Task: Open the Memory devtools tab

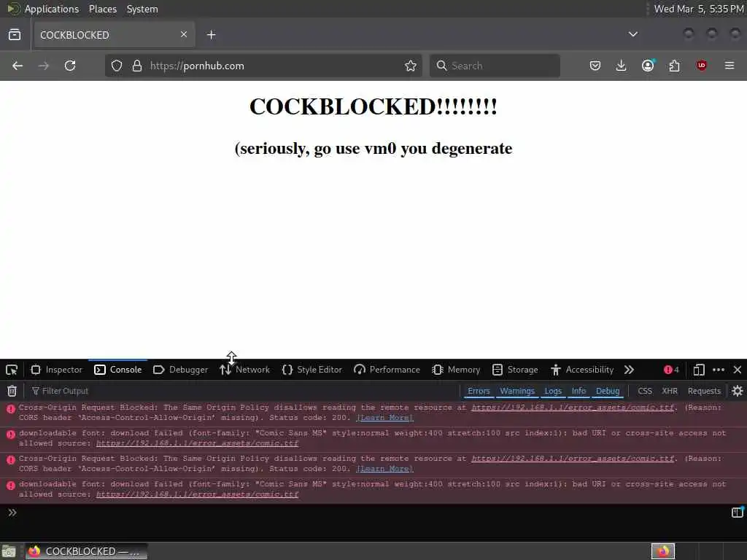Action: (456, 370)
